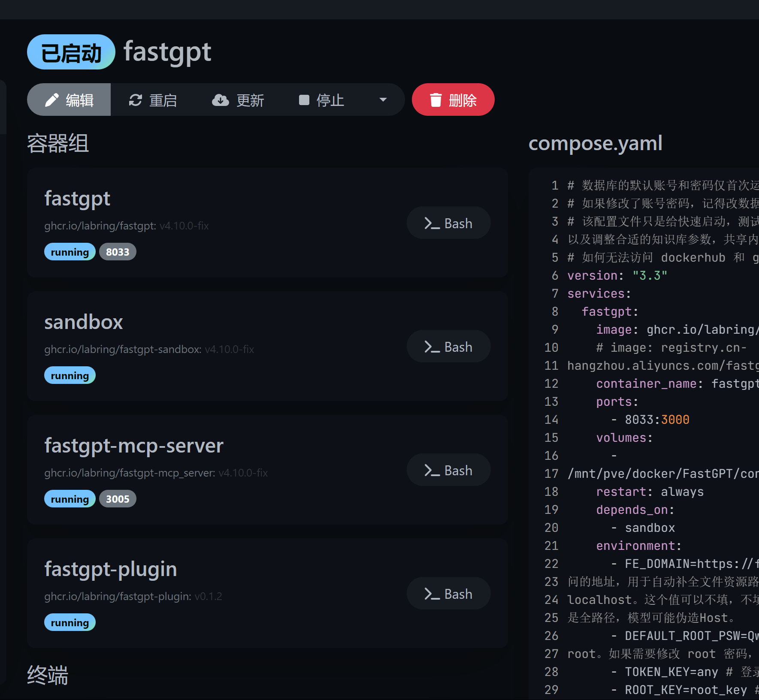The width and height of the screenshot is (759, 700).
Task: Click the compose.yaml heading
Action: pyautogui.click(x=596, y=143)
